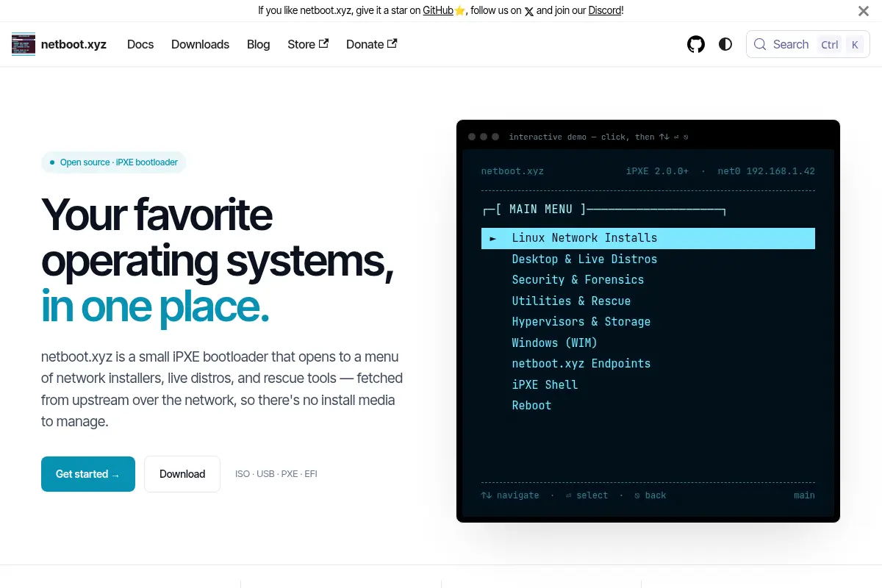The width and height of the screenshot is (882, 588).
Task: Open the external Store link
Action: 308,44
